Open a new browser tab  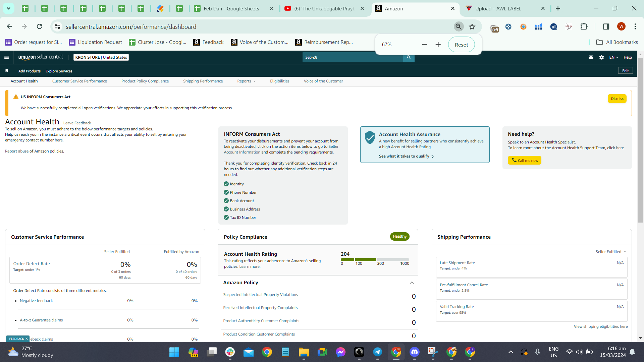point(558,8)
